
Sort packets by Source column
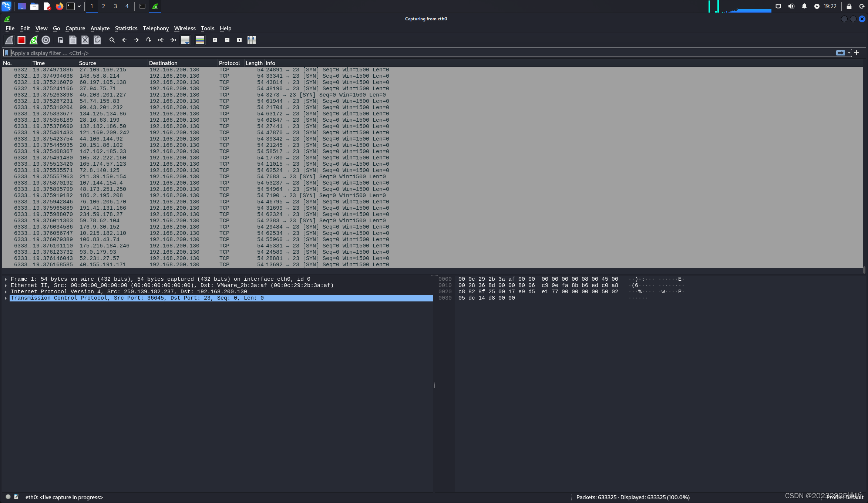pos(113,63)
